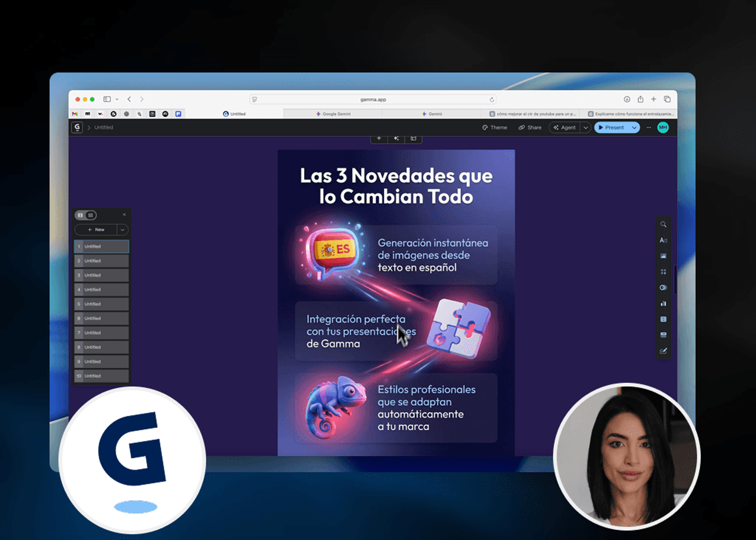The height and width of the screenshot is (540, 756).
Task: Open Safari downloads icon
Action: tap(627, 99)
